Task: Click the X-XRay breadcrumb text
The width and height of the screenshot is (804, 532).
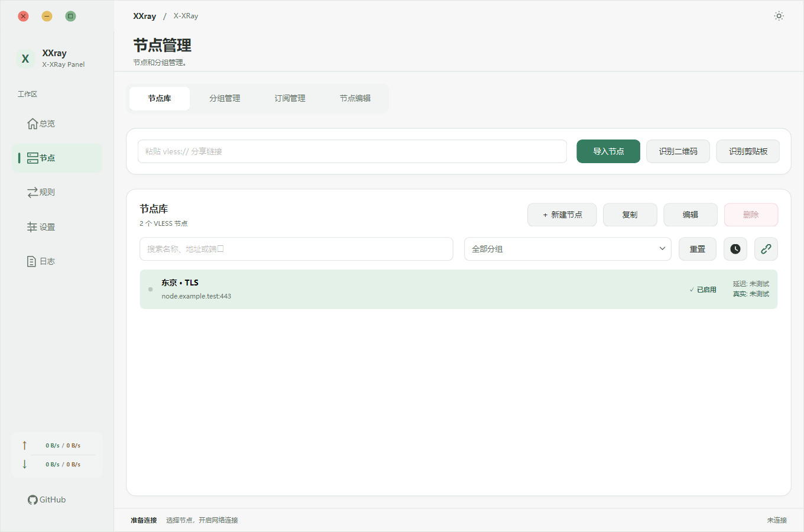Action: [186, 16]
